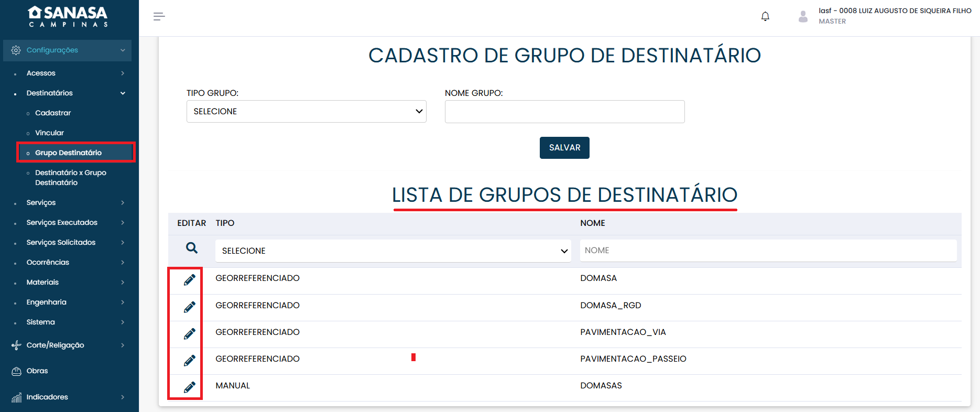Image resolution: width=980 pixels, height=412 pixels.
Task: Open the TIPO GRUPO dropdown
Action: click(x=306, y=111)
